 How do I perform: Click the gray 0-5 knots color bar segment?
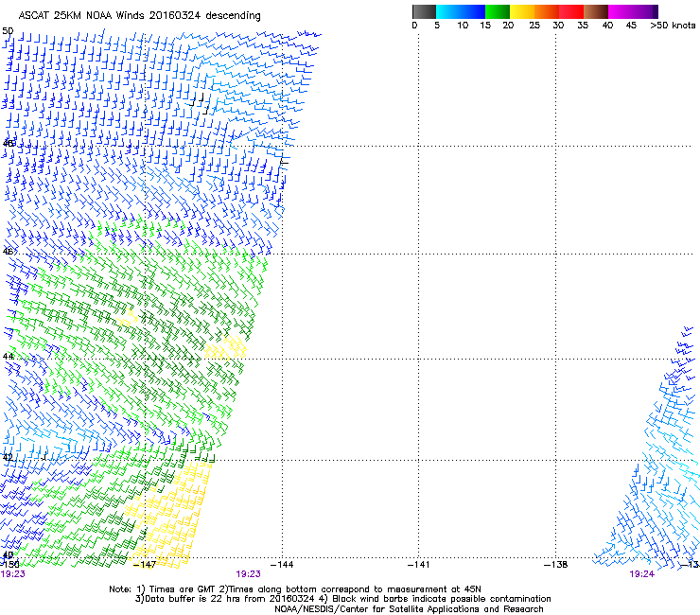(424, 11)
